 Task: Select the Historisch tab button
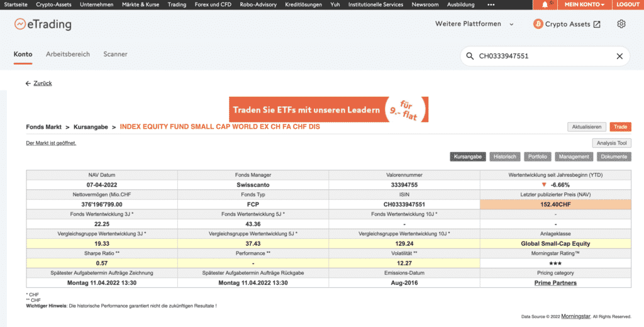(x=505, y=157)
